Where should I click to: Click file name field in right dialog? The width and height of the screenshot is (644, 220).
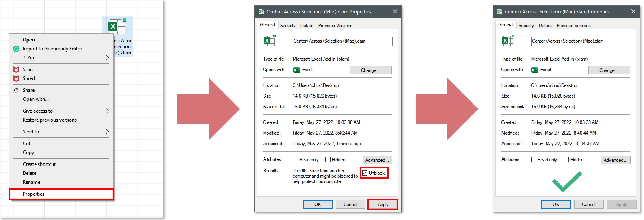pos(581,41)
